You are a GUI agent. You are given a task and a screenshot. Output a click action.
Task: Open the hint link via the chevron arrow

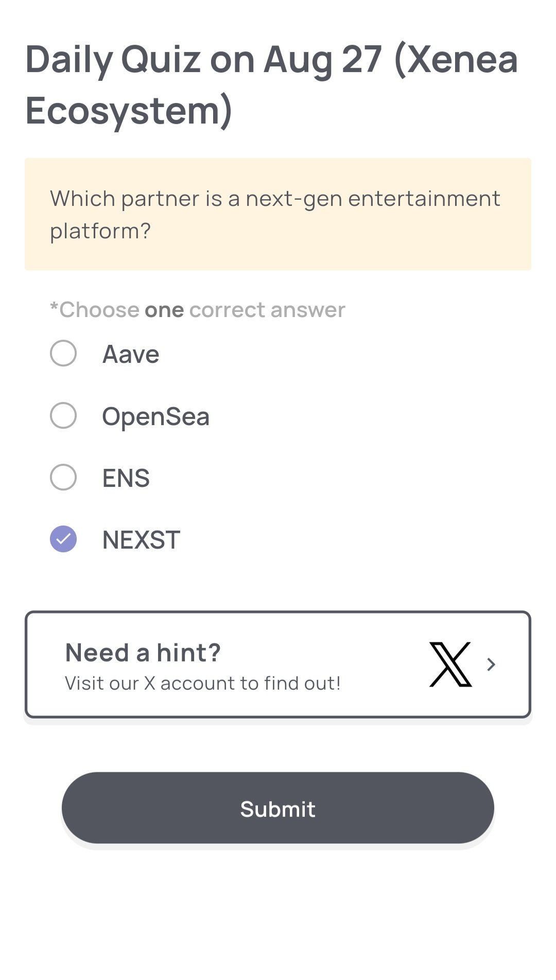click(x=491, y=664)
